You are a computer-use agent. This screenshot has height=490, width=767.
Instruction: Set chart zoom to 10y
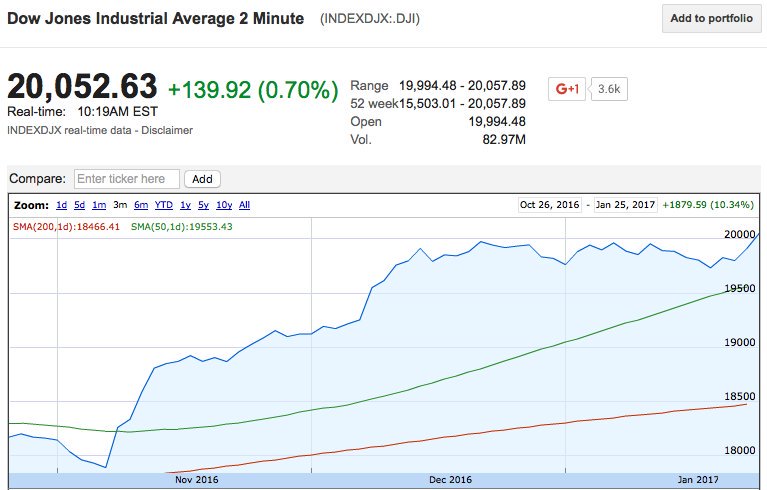[224, 205]
